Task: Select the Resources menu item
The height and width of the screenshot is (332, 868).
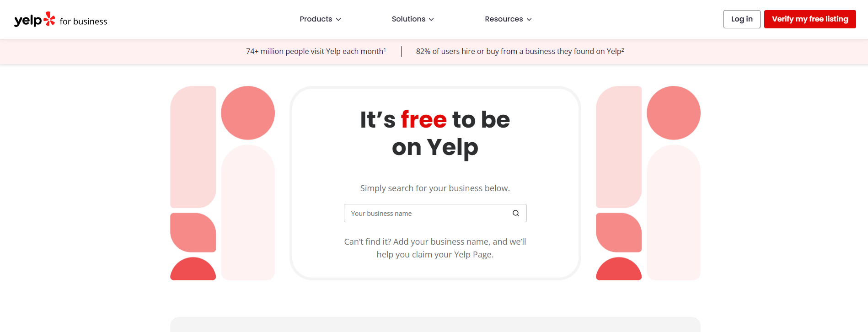Action: pyautogui.click(x=504, y=19)
